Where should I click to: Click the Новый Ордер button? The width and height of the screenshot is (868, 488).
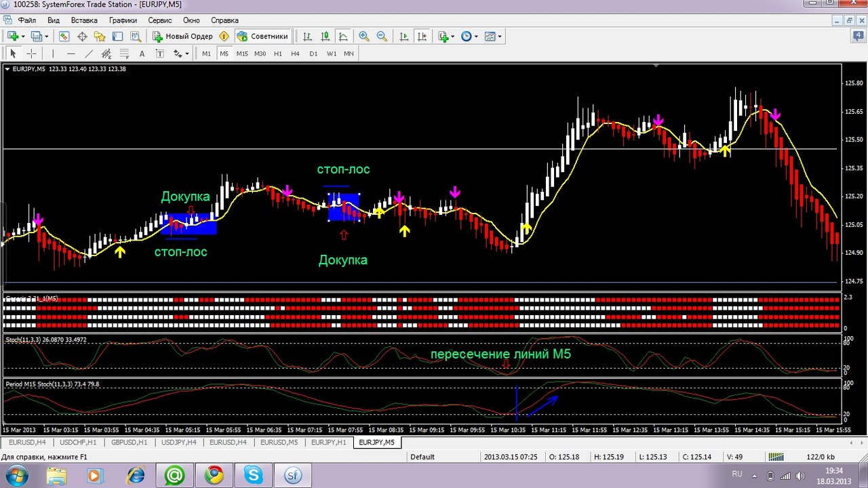coord(182,36)
